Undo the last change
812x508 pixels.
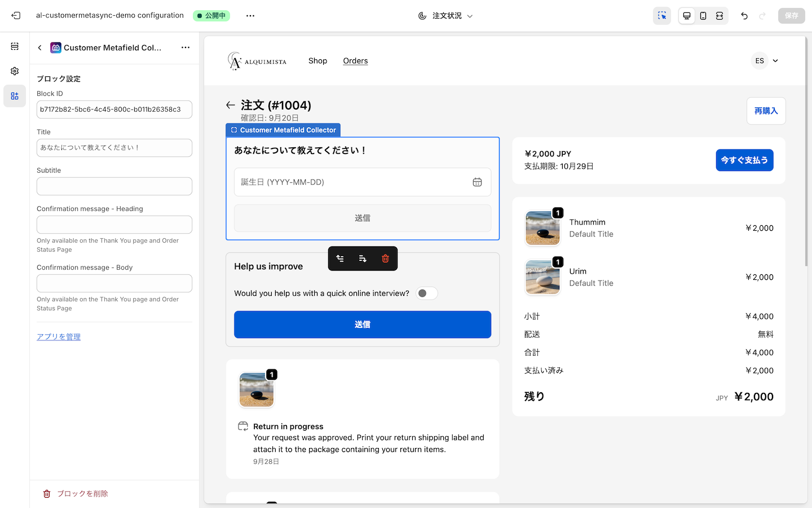(x=744, y=15)
